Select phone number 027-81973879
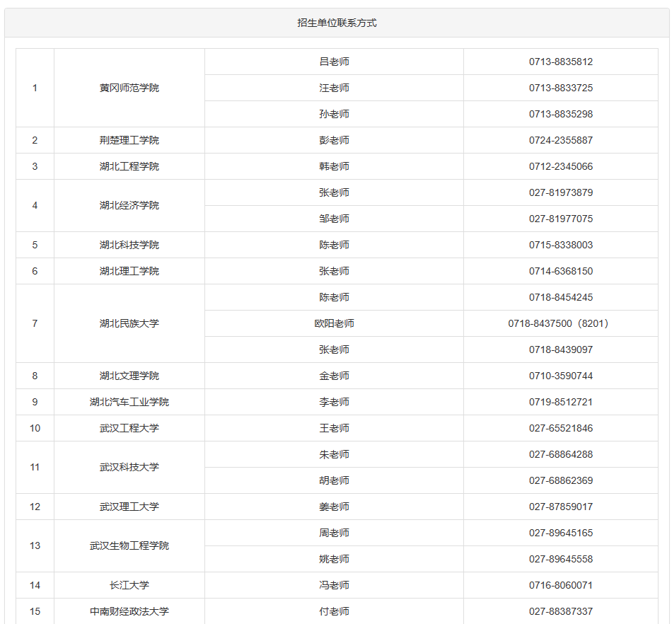Screen dimensions: 672x624 (560, 192)
